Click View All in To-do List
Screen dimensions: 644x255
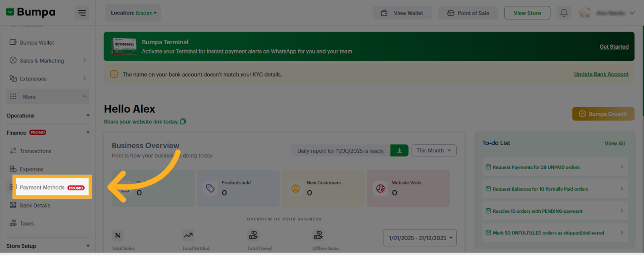coord(614,143)
